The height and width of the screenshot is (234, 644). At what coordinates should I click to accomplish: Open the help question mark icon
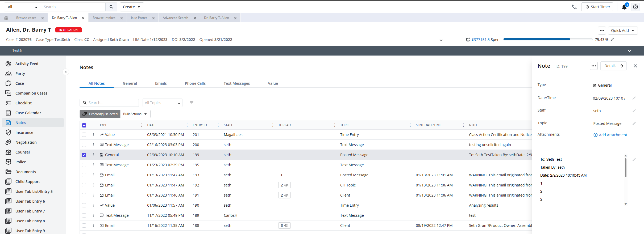(x=635, y=7)
